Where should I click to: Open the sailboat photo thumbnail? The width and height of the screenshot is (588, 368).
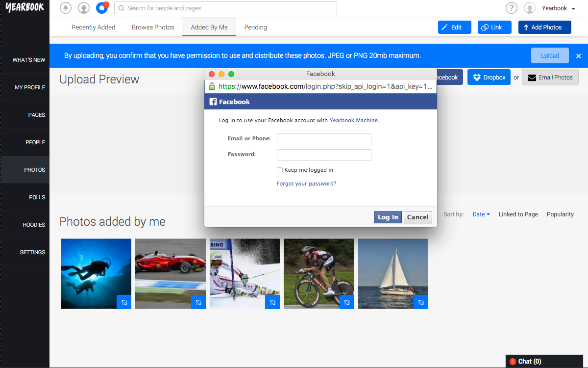click(393, 274)
